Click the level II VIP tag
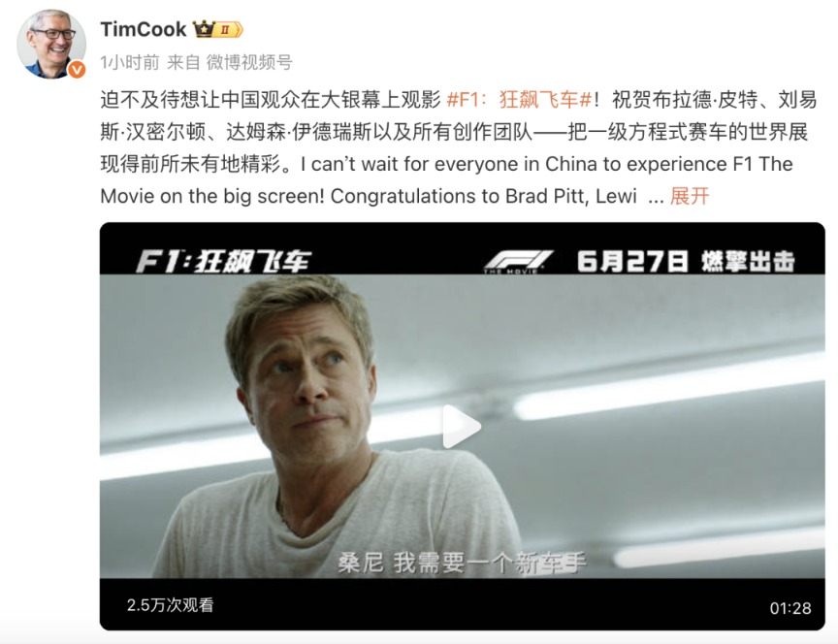The height and width of the screenshot is (644, 838). pos(229,29)
